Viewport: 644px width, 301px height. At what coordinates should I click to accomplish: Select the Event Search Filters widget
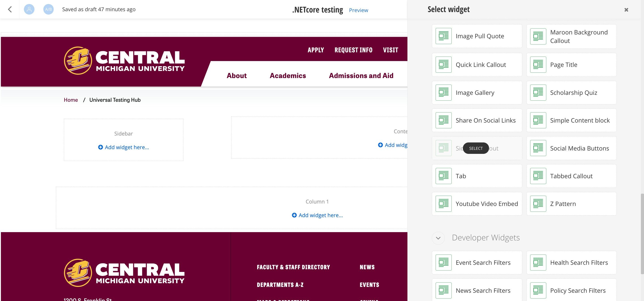click(x=477, y=263)
